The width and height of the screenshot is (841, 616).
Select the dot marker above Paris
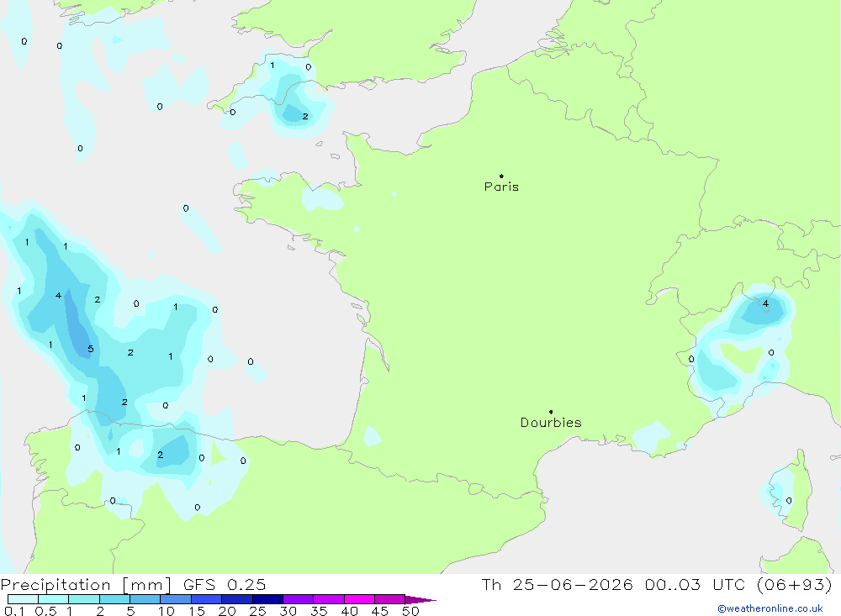501,176
